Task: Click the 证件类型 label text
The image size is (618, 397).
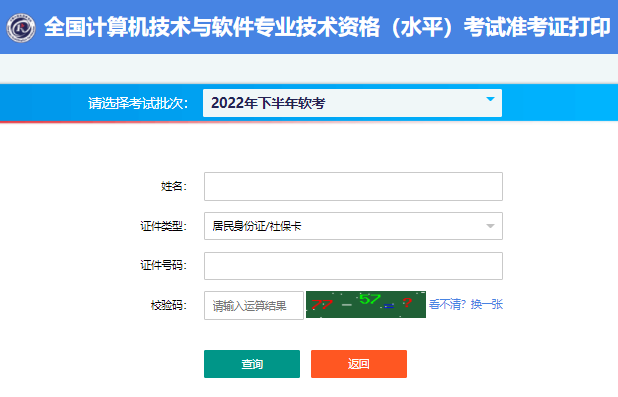Action: (x=164, y=226)
